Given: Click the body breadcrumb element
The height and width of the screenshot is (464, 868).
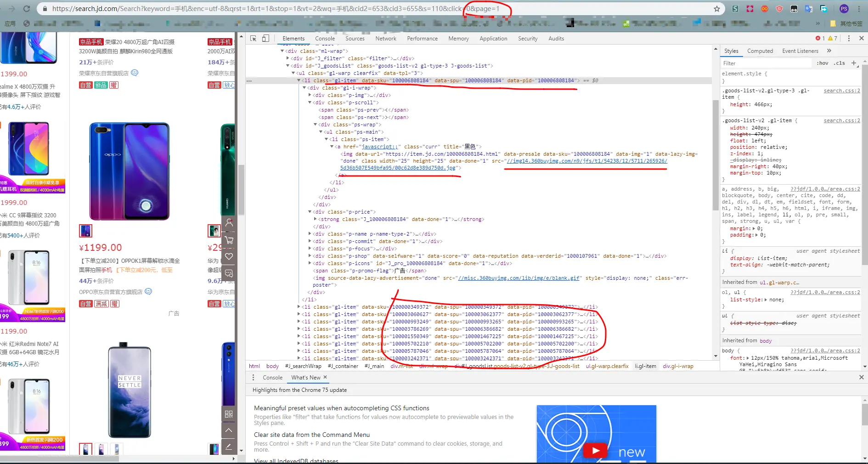Looking at the screenshot, I should pyautogui.click(x=272, y=366).
